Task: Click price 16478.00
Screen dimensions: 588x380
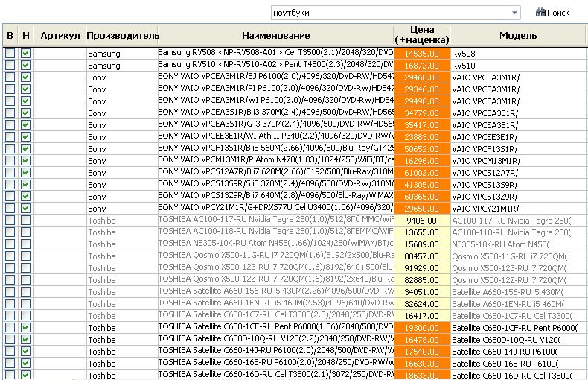Action: (422, 340)
